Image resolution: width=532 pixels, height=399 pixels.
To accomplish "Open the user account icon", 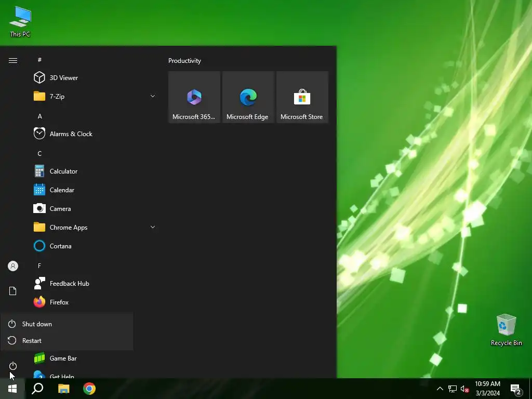I will pos(13,266).
